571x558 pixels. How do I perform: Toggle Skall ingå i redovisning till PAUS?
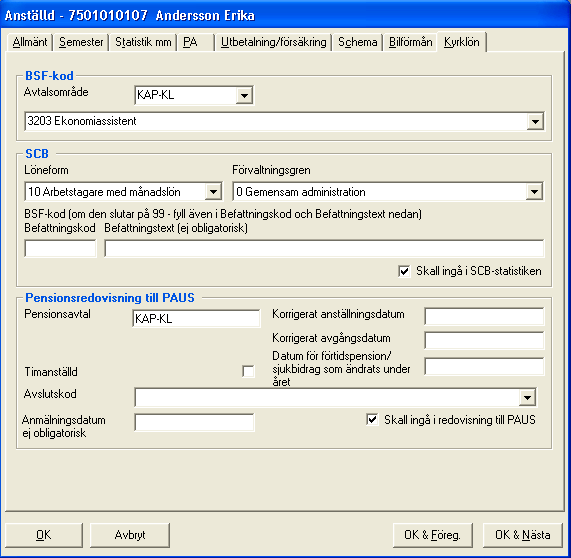[372, 420]
